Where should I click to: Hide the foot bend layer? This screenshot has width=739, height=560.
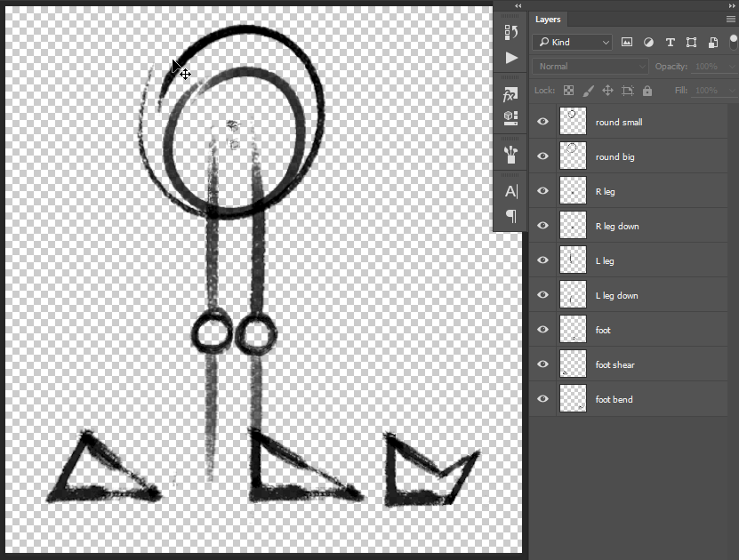pyautogui.click(x=543, y=398)
